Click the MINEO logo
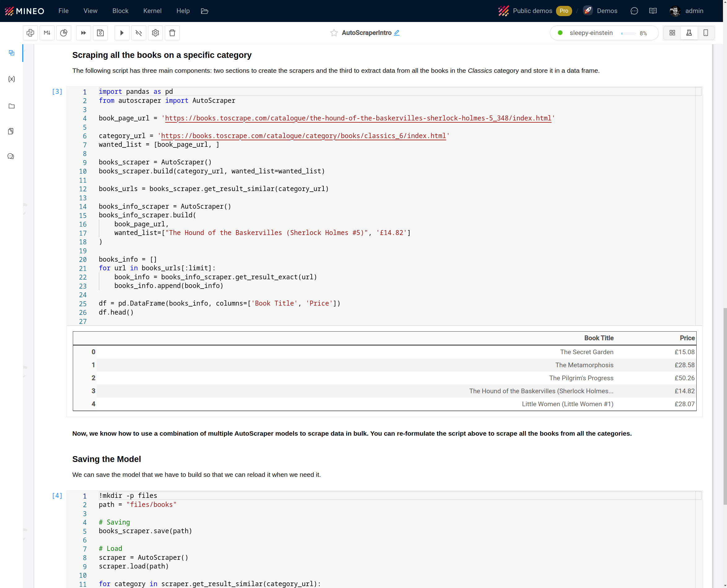 [x=24, y=11]
